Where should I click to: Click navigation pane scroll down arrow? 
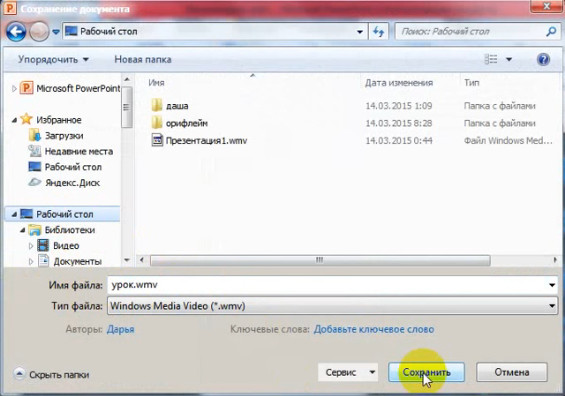pyautogui.click(x=127, y=260)
